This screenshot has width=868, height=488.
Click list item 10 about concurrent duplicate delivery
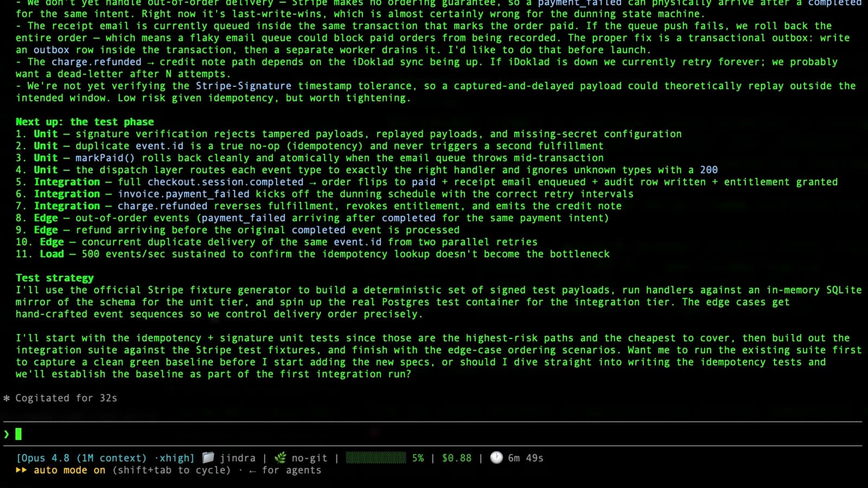276,242
